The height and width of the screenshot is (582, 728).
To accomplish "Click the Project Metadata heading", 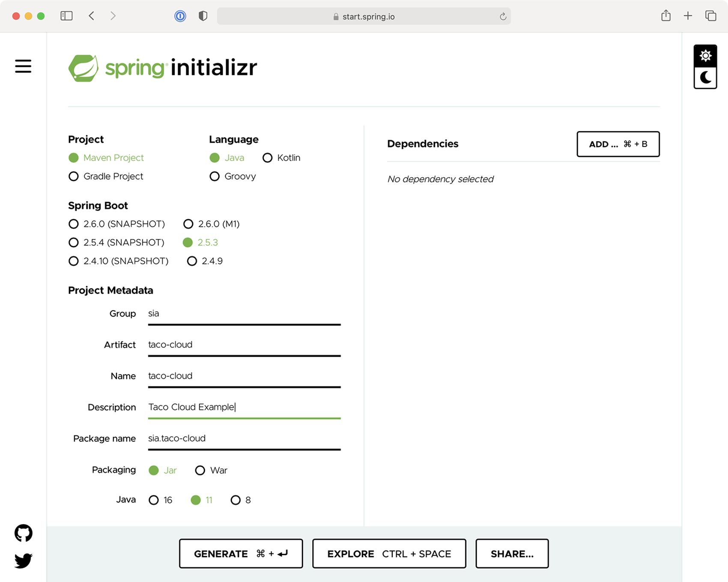I will pyautogui.click(x=110, y=290).
